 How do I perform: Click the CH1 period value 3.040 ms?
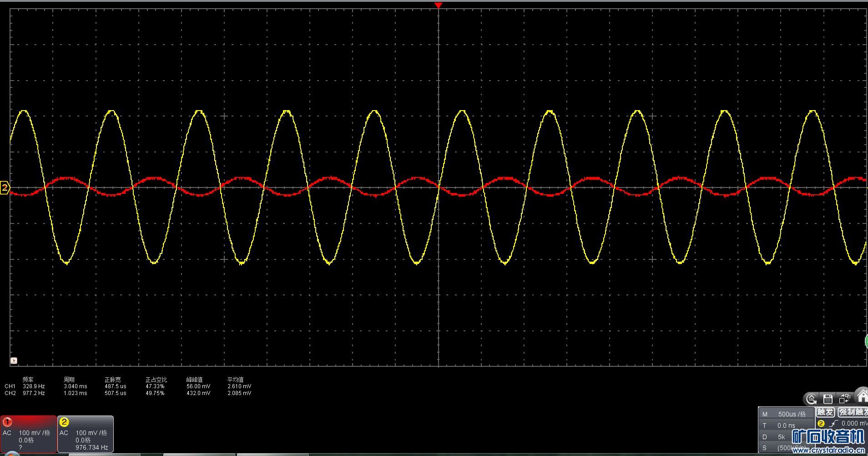[75, 386]
